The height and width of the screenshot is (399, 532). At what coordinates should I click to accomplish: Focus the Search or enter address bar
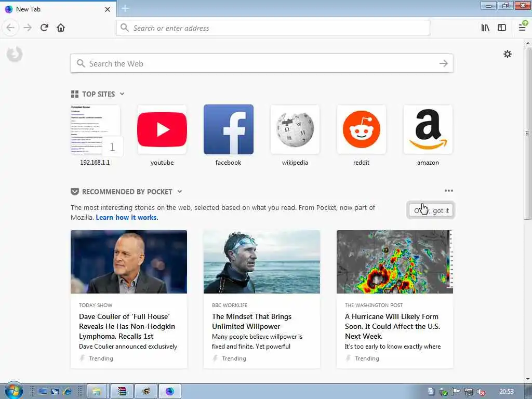pos(273,28)
